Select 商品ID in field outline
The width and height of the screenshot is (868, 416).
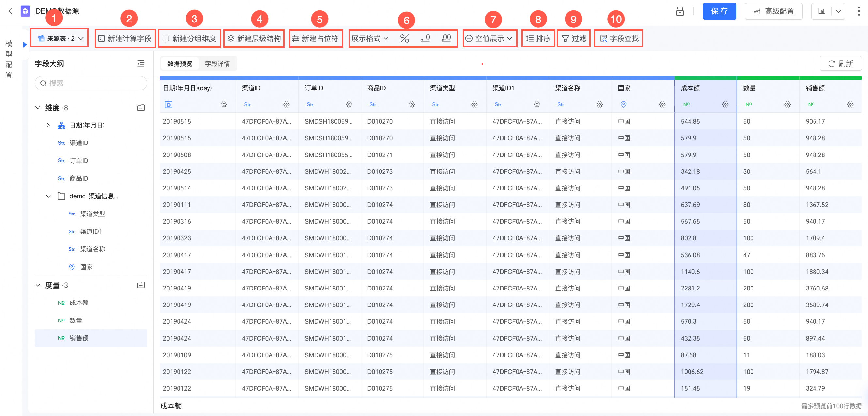[x=79, y=178]
